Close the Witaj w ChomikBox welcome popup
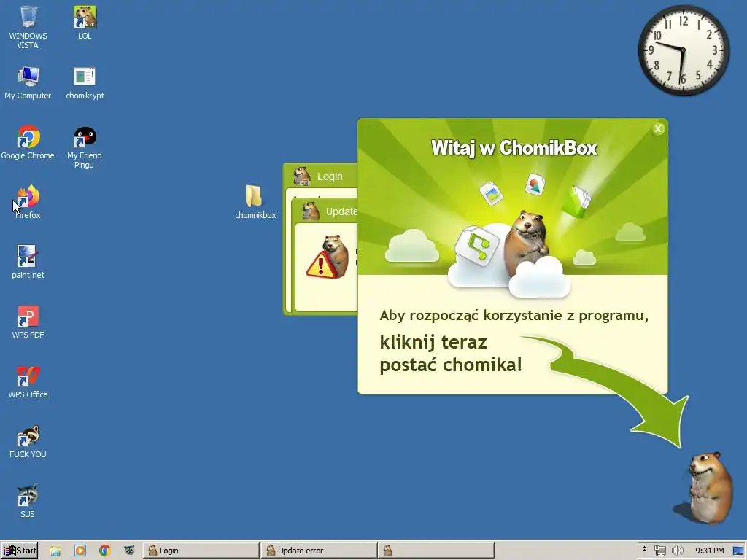The width and height of the screenshot is (747, 560). click(658, 128)
